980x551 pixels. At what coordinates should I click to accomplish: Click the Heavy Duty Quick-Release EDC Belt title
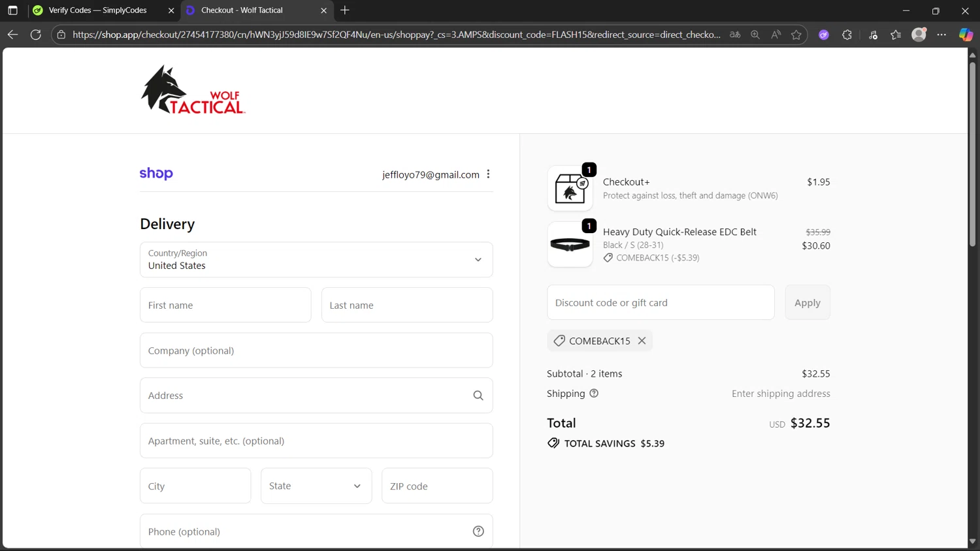[x=679, y=232]
